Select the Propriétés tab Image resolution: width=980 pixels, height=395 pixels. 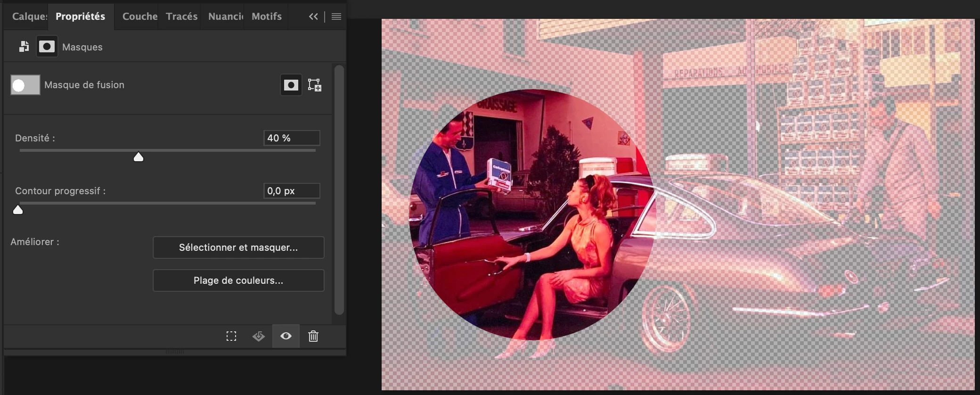(81, 16)
